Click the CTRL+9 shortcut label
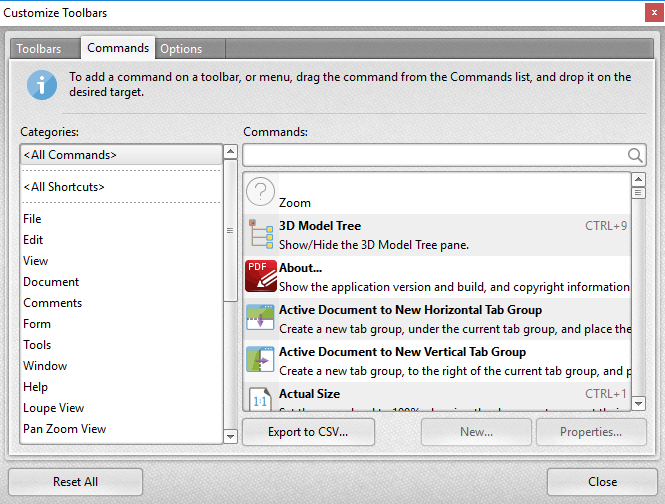The image size is (665, 504). (606, 226)
